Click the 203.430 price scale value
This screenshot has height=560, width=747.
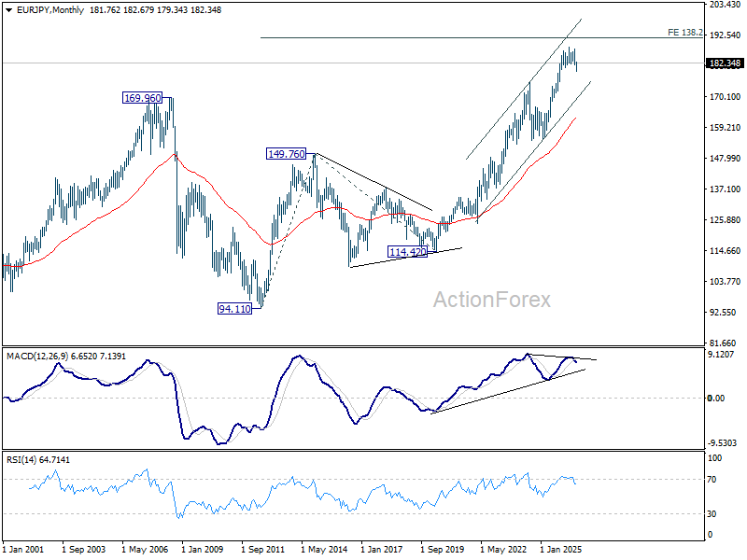pyautogui.click(x=726, y=5)
